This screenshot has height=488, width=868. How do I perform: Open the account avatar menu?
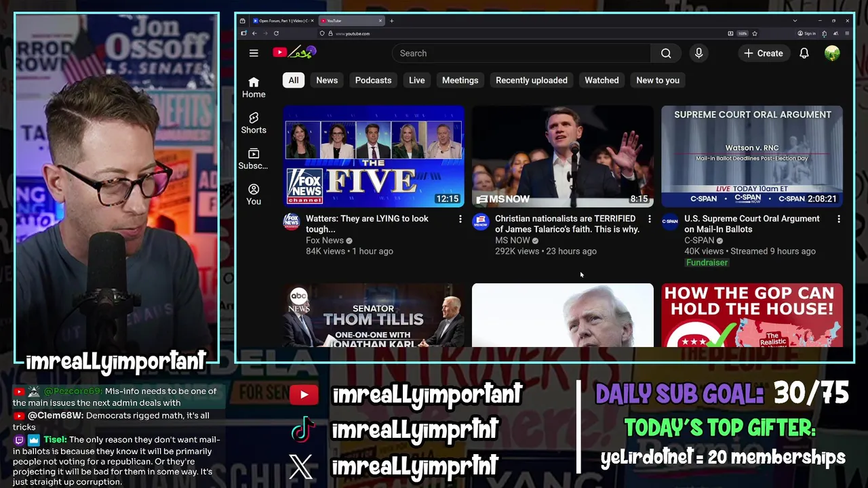(832, 53)
